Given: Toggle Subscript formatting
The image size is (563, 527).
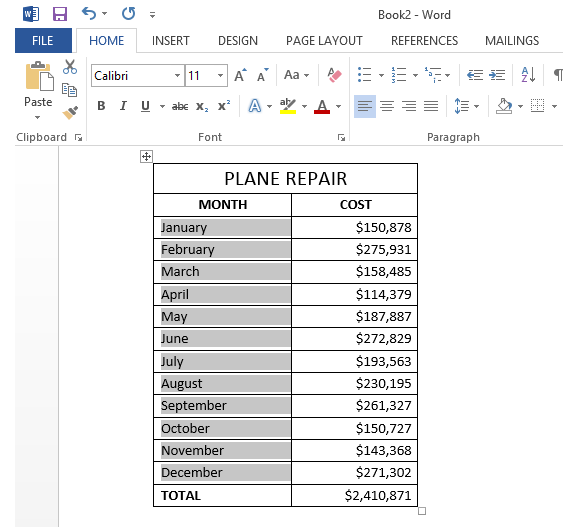Looking at the screenshot, I should point(202,106).
